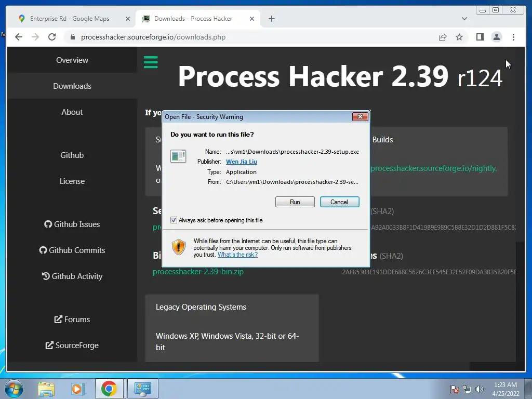
Task: Download processhacker-2.39-bin.zip
Action: tap(198, 272)
